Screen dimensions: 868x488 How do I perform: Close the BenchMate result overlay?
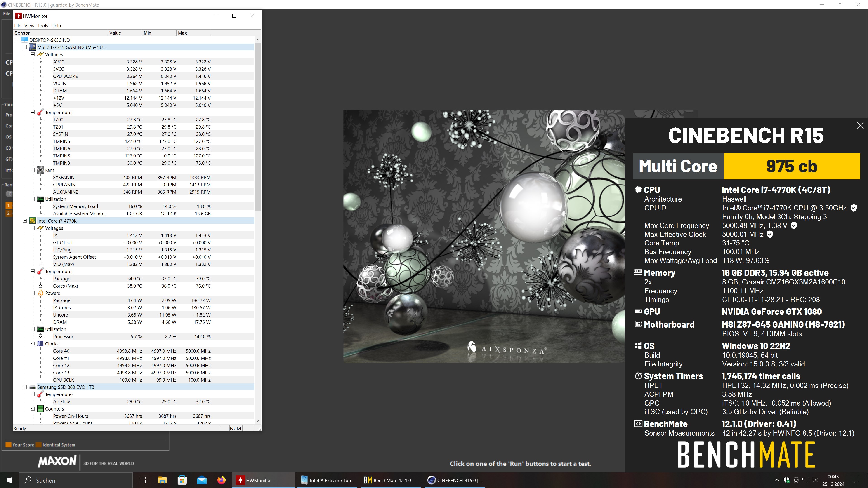pyautogui.click(x=860, y=125)
